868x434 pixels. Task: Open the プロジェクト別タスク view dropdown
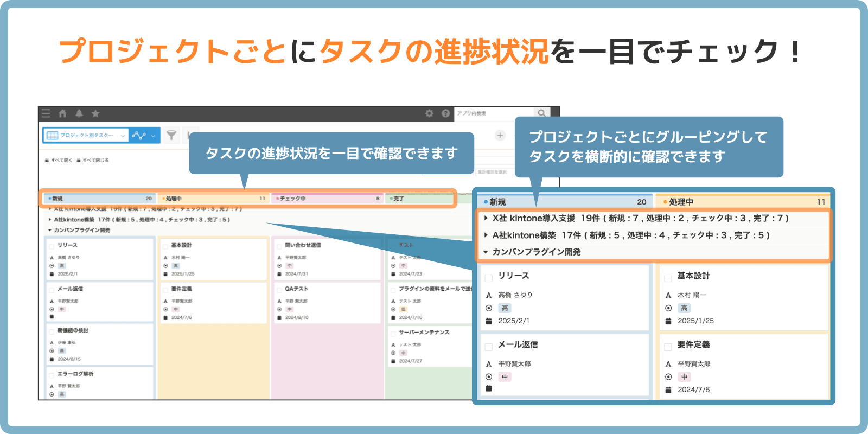click(86, 135)
